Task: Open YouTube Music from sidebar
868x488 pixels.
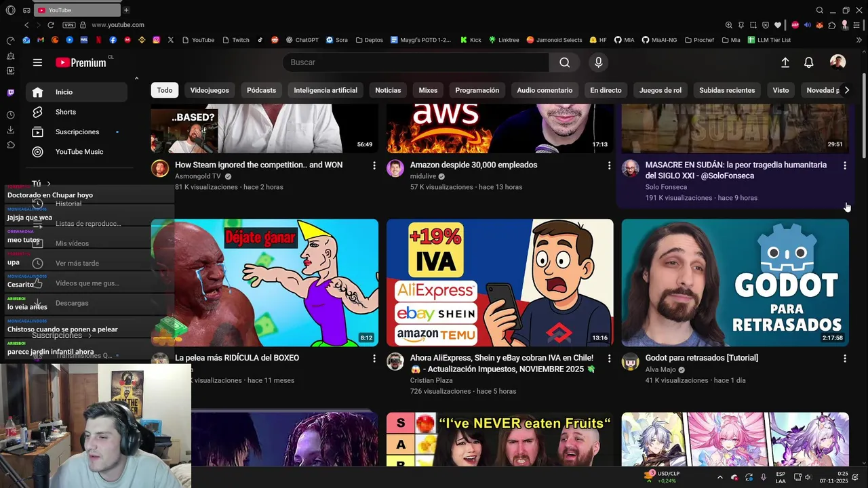Action: pos(77,152)
